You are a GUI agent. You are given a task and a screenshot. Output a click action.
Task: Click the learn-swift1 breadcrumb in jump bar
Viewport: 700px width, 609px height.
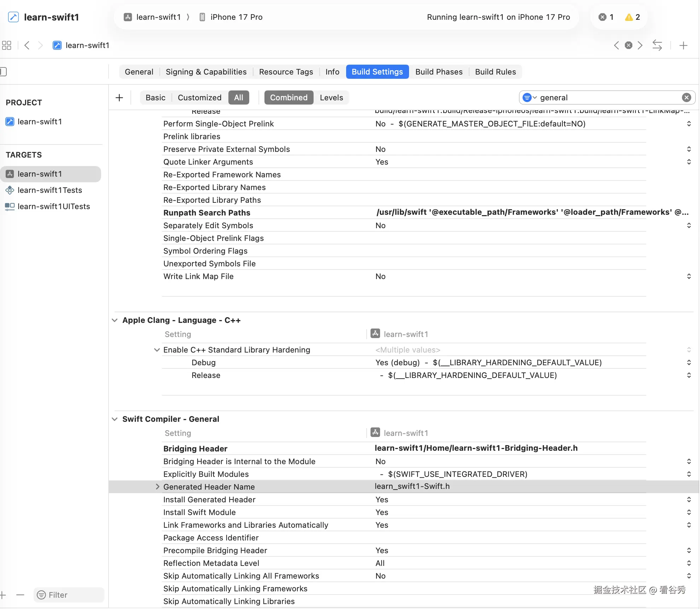click(81, 45)
